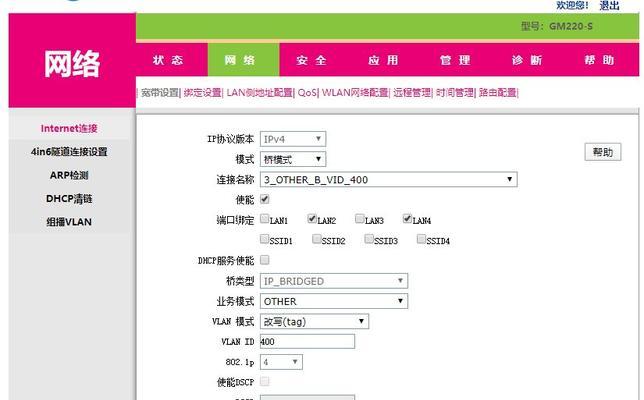Open the 绑定设置 submenu link

point(202,92)
